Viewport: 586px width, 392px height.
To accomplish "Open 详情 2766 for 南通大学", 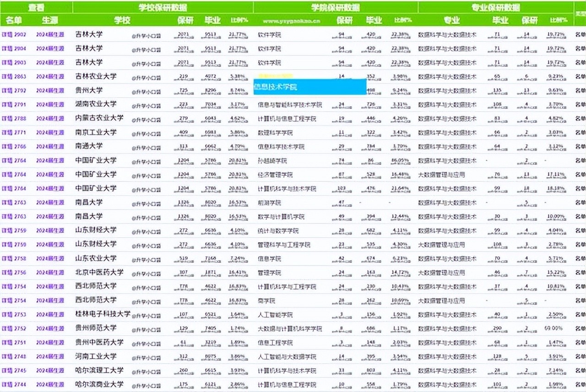I will click(14, 147).
